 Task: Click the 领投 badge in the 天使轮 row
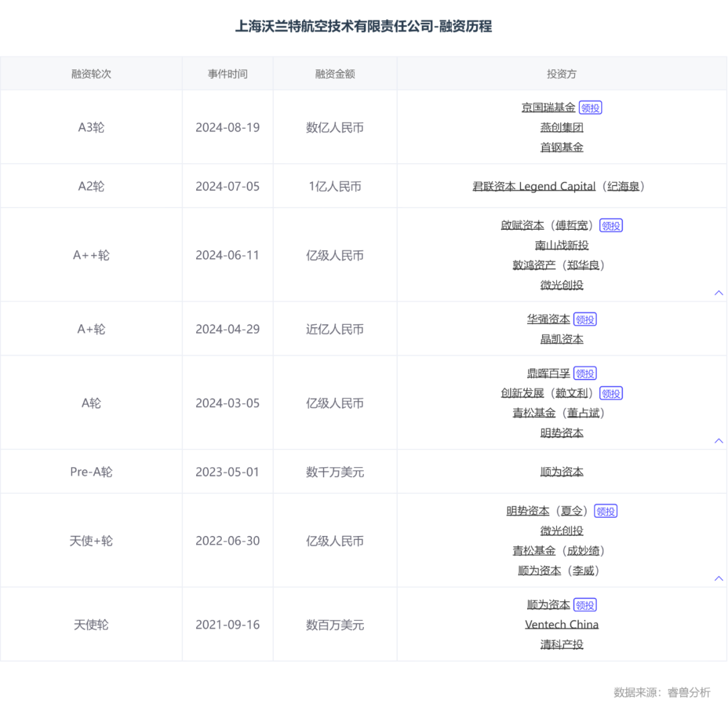pyautogui.click(x=585, y=605)
